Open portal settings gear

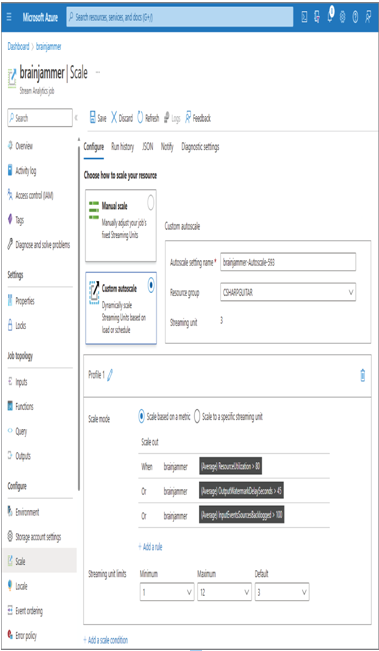[x=342, y=17]
